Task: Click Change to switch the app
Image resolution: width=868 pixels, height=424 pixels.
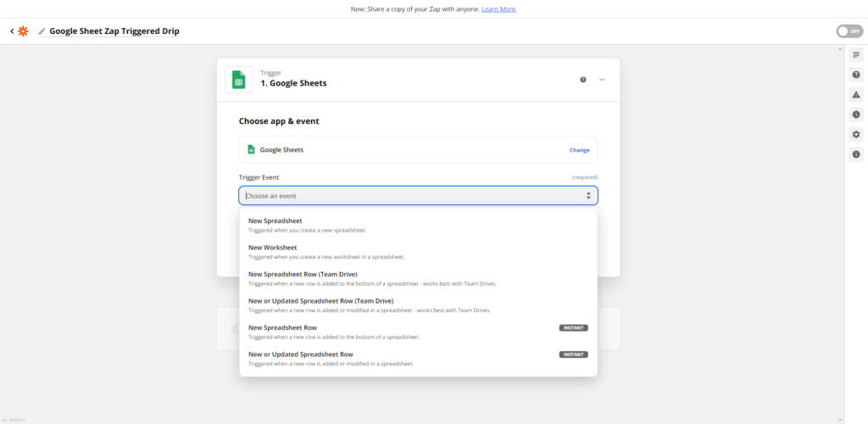Action: pos(580,150)
